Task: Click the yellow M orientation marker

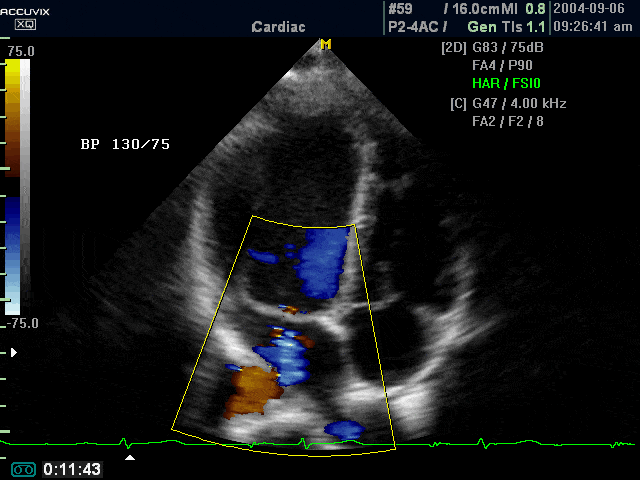Action: (326, 44)
